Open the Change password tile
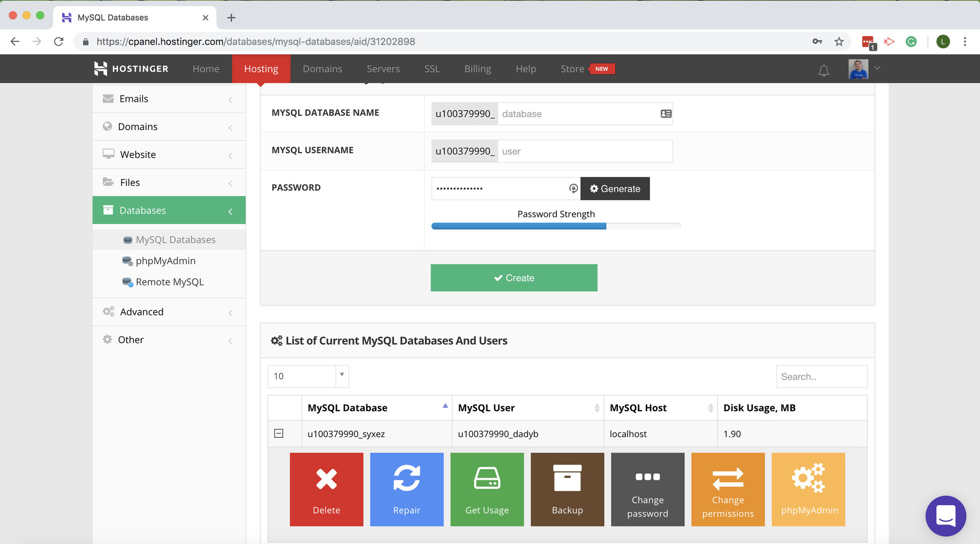Screen dimensions: 980x544 (647, 489)
